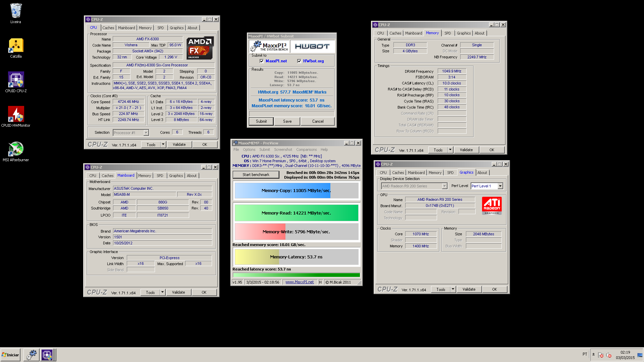Open Tools dropdown arrow in Memory window
The image size is (644, 362).
pyautogui.click(x=450, y=150)
